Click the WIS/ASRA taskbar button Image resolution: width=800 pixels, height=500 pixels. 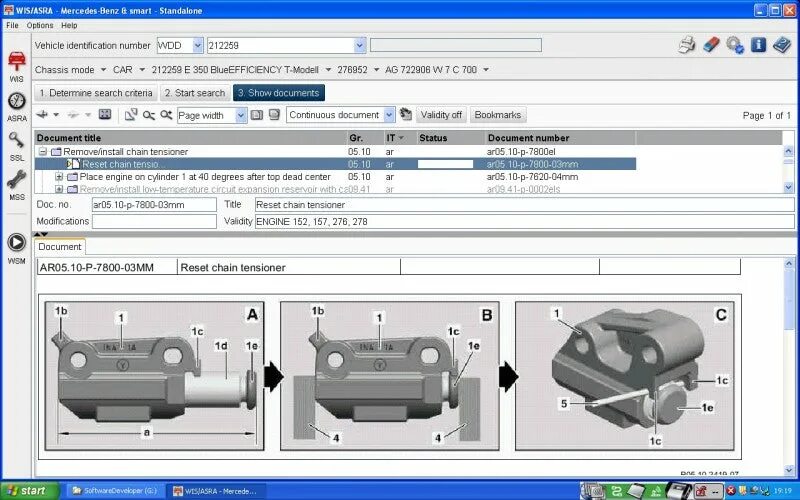click(x=218, y=491)
